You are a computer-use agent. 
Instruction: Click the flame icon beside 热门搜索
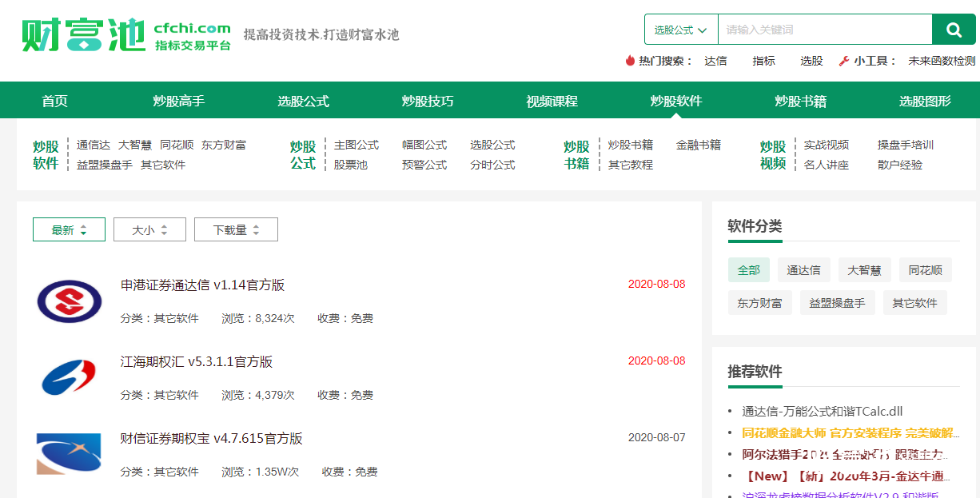point(631,60)
